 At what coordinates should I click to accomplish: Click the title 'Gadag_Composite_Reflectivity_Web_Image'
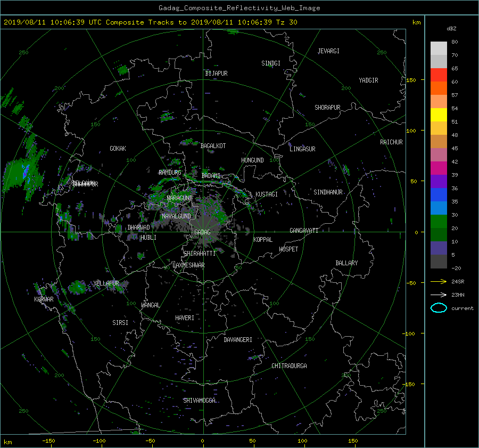239,8
